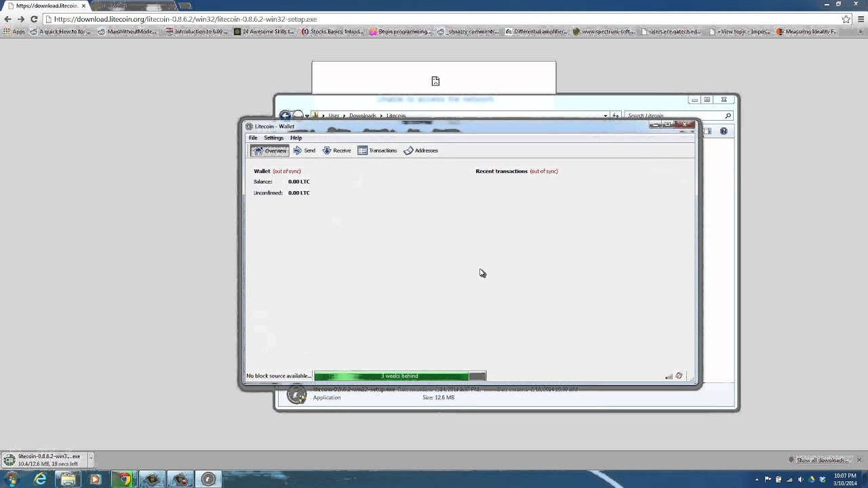Open the Overview page in Litecoin wallet
This screenshot has height=488, width=868.
point(270,150)
